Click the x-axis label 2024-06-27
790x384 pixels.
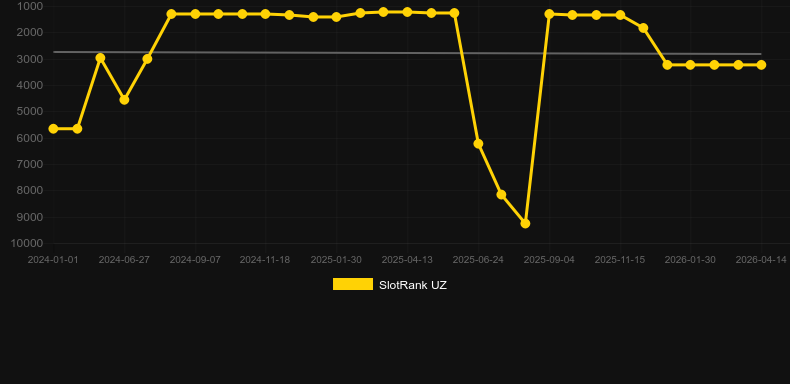(x=124, y=260)
